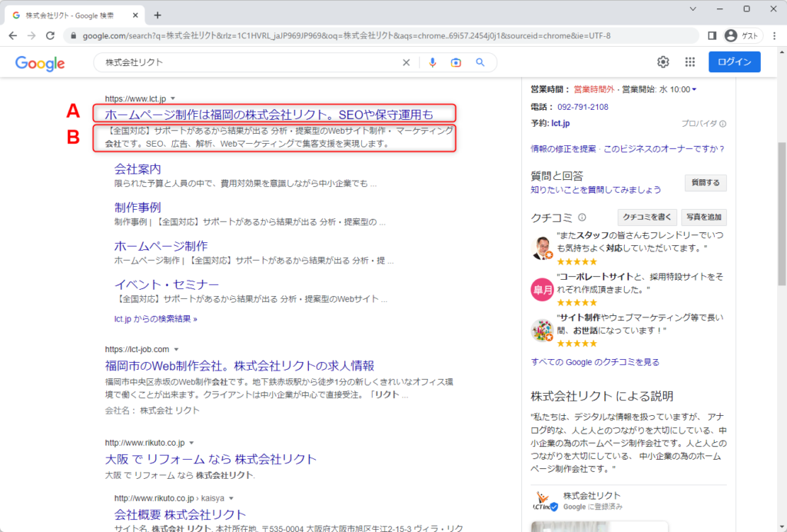Show info icon beside クチコミ heading
The image size is (787, 532).
tap(582, 218)
